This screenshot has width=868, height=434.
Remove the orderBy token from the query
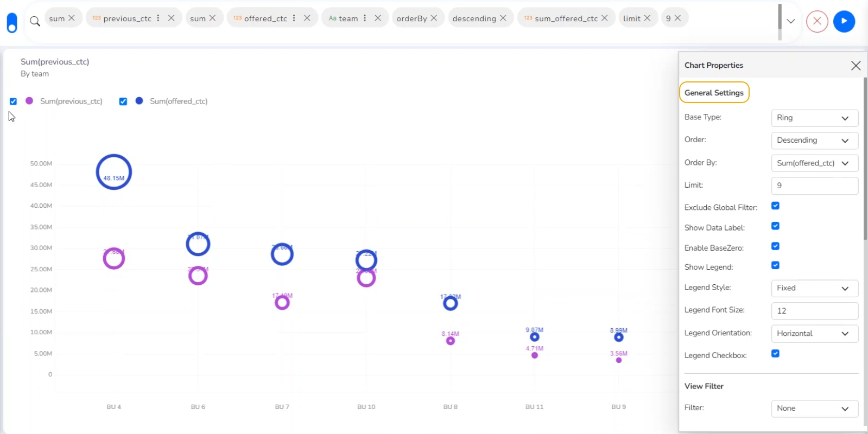434,18
